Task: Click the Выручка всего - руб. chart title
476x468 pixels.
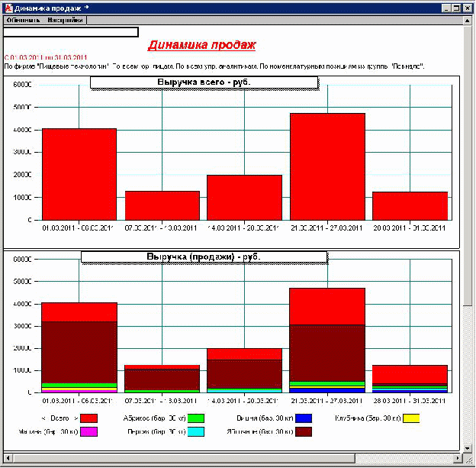Action: [204, 82]
